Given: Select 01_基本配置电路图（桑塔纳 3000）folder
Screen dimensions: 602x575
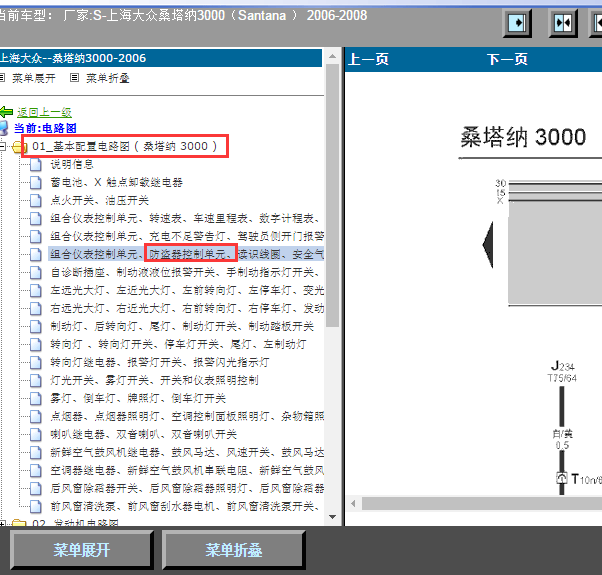Looking at the screenshot, I should click(x=125, y=146).
